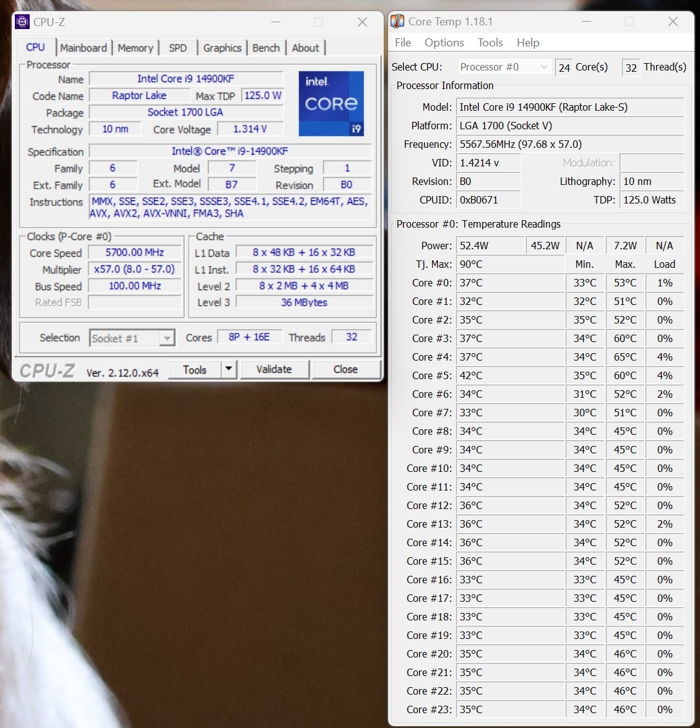The width and height of the screenshot is (700, 728).
Task: Click the Max TDP value '125.0 W' in CPU-Z
Action: 262,96
